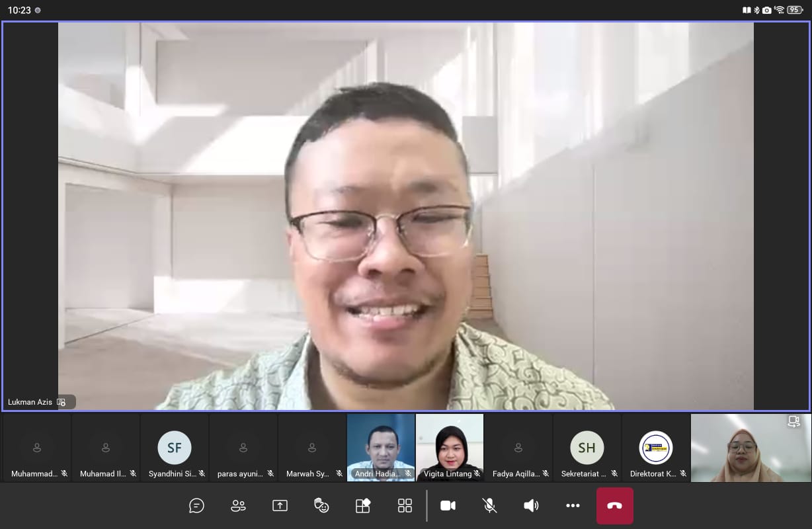Click the Lukman Azis name label

[x=30, y=402]
